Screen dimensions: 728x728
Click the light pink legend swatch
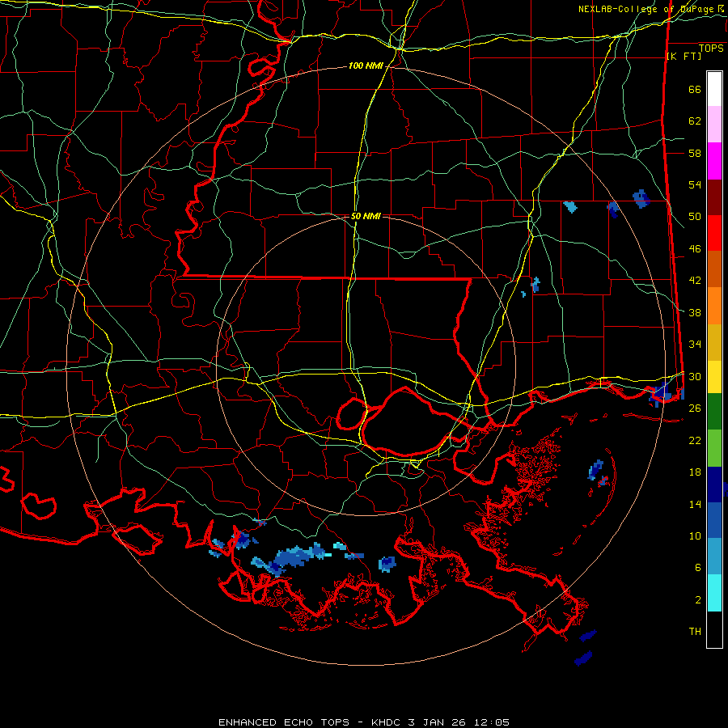coord(714,125)
